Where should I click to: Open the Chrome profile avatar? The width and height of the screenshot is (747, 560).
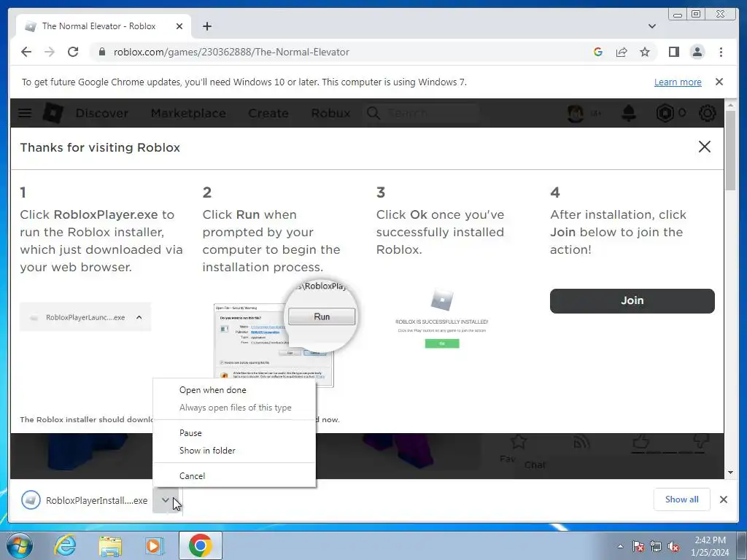point(697,52)
